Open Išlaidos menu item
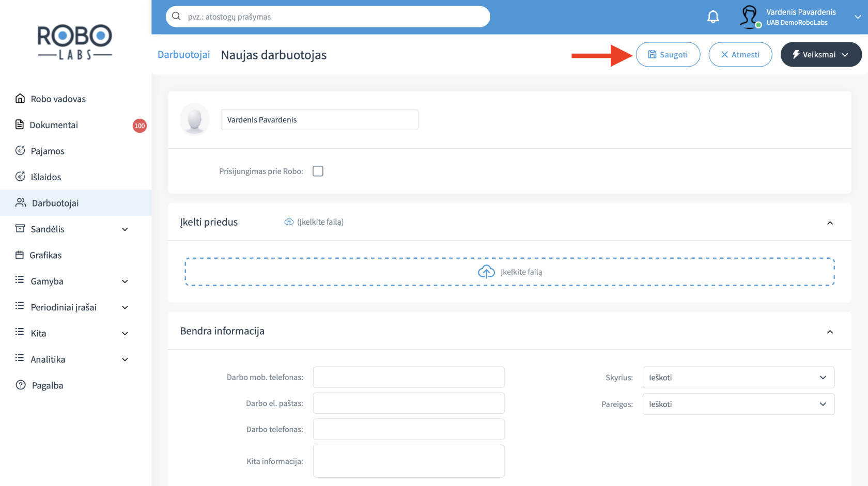This screenshot has height=486, width=868. (45, 177)
